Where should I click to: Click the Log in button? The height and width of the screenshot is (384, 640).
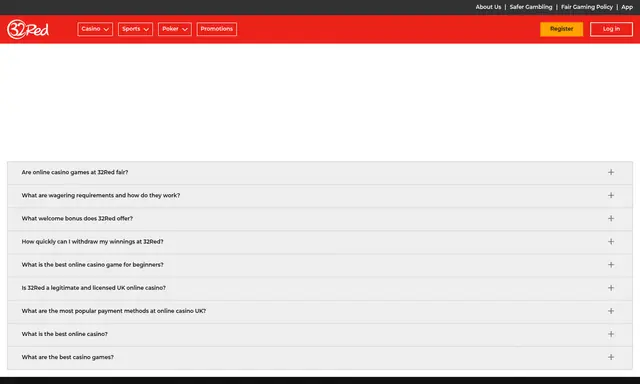coord(611,29)
